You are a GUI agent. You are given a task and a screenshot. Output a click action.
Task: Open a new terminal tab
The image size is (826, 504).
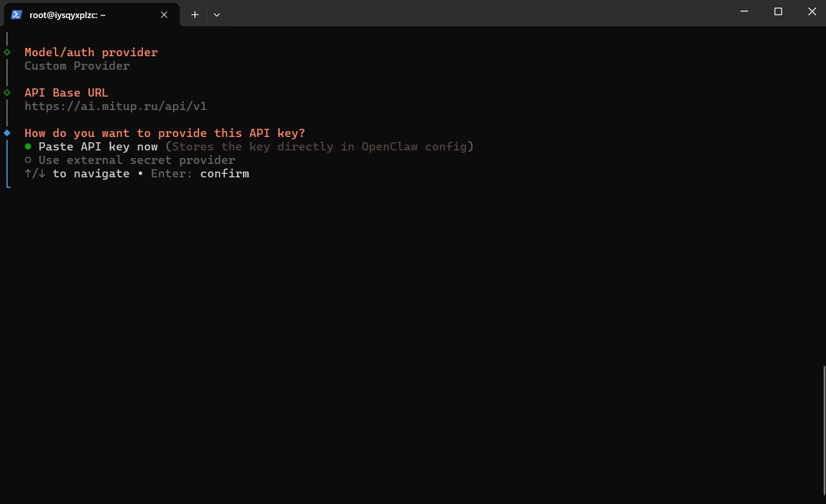(195, 15)
